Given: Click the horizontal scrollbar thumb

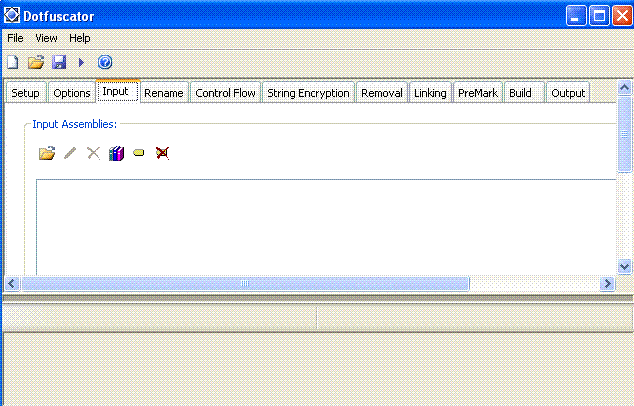Looking at the screenshot, I should pyautogui.click(x=245, y=283).
